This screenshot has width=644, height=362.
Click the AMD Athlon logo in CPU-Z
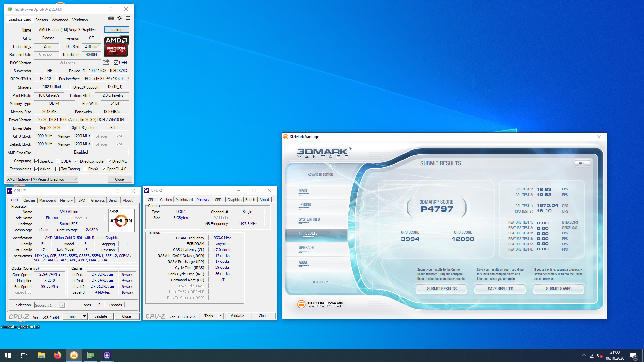pyautogui.click(x=121, y=220)
